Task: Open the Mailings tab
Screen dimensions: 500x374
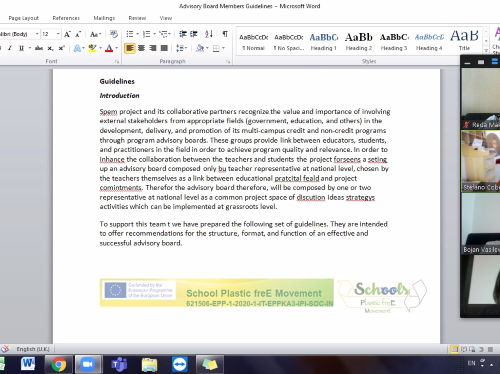Action: pyautogui.click(x=104, y=18)
